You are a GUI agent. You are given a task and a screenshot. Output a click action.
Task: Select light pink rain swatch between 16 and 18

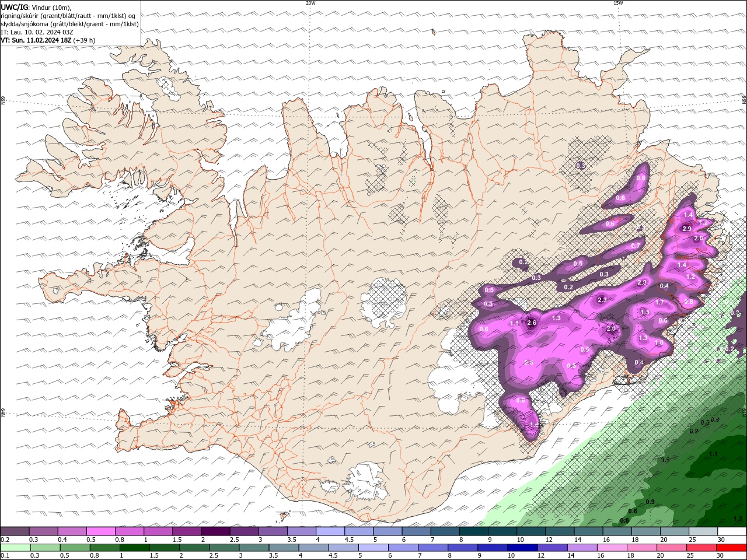[612, 548]
